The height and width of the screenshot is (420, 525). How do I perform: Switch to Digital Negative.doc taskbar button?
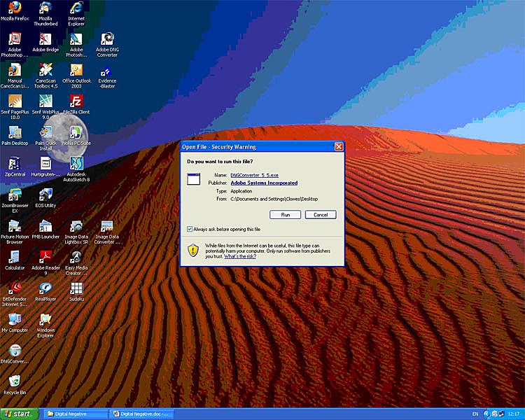[142, 414]
